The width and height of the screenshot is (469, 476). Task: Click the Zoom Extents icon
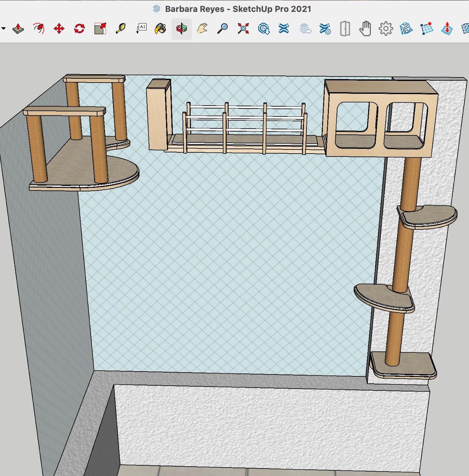(243, 29)
